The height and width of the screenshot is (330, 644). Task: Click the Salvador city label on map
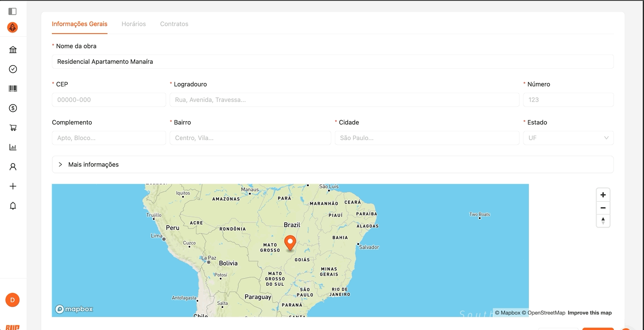[369, 247]
